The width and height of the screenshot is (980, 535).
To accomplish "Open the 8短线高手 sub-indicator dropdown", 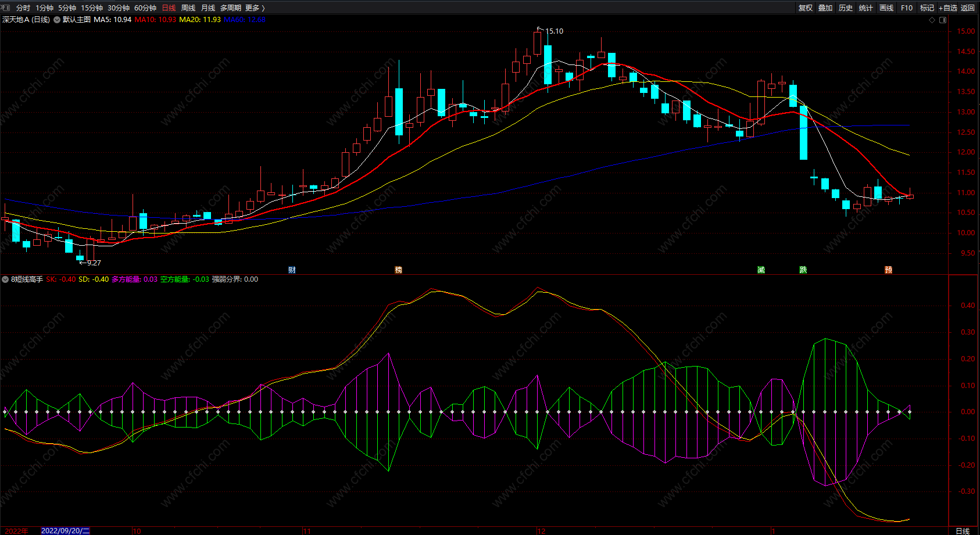I will coord(5,279).
